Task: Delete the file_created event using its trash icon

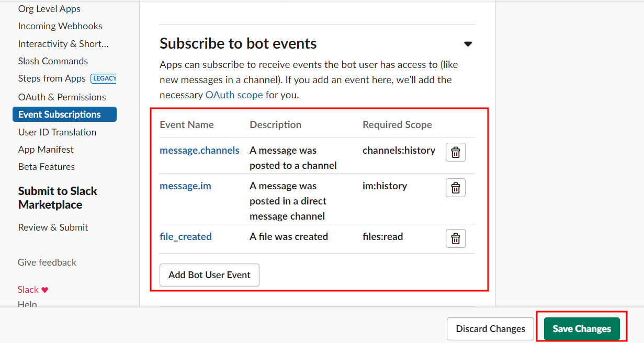Action: pyautogui.click(x=455, y=238)
